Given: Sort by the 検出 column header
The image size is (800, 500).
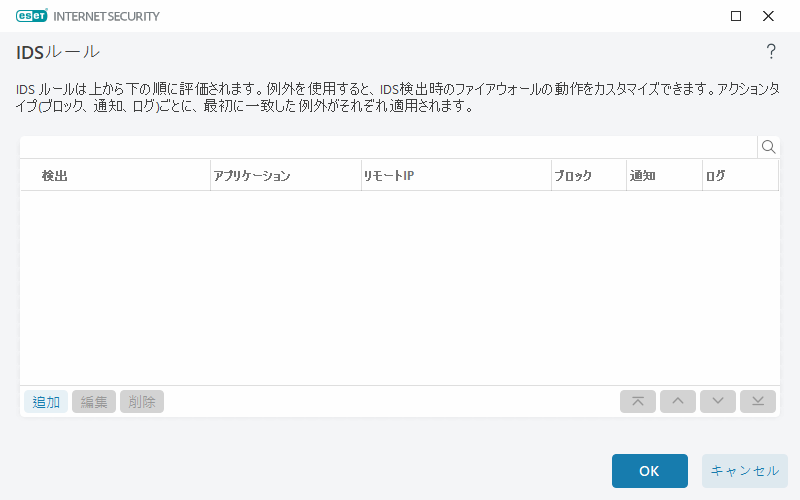Looking at the screenshot, I should (115, 176).
